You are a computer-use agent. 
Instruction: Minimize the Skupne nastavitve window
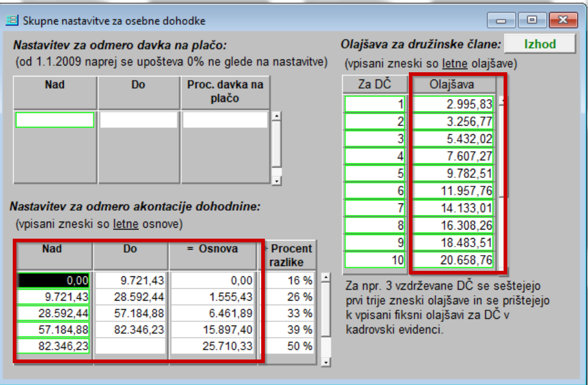pyautogui.click(x=501, y=21)
